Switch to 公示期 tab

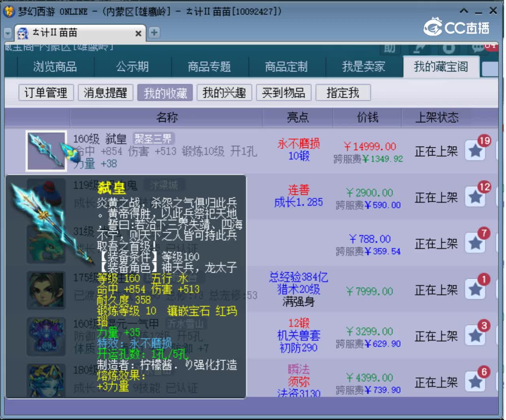132,66
